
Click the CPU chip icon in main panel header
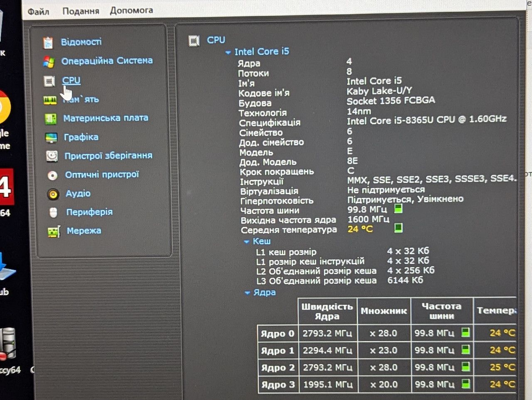pos(194,41)
